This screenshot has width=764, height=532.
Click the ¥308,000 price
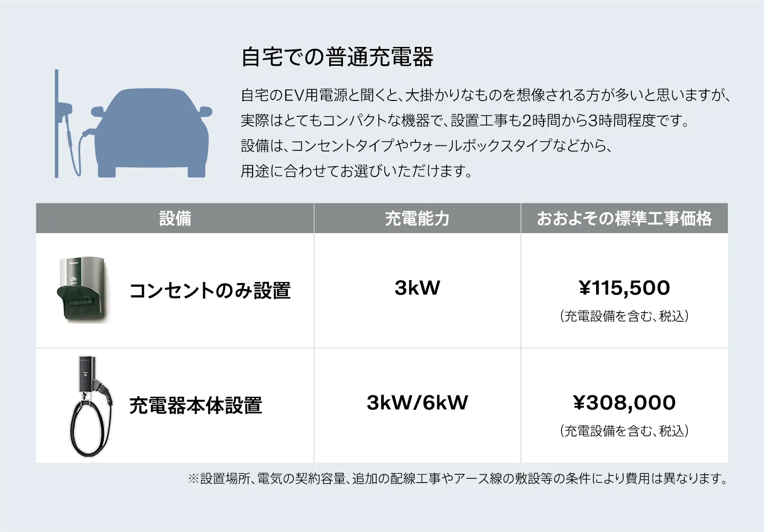pos(624,402)
